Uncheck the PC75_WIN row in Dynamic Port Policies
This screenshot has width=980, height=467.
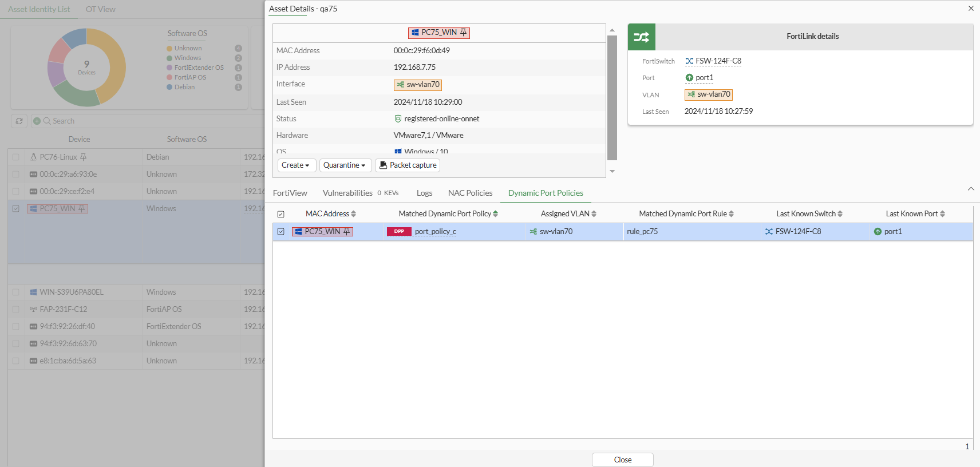(x=280, y=232)
